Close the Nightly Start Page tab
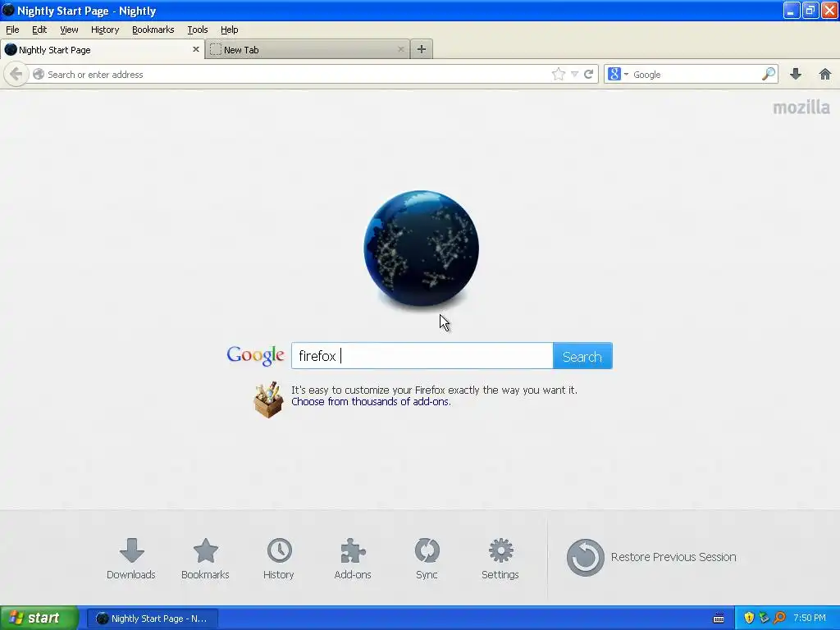840x630 pixels. 195,49
